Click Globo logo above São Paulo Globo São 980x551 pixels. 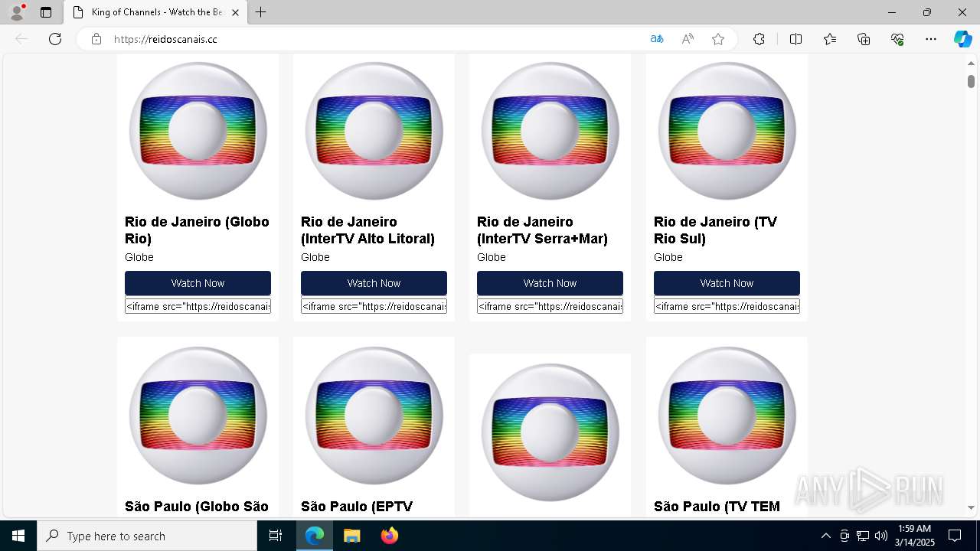(x=198, y=416)
